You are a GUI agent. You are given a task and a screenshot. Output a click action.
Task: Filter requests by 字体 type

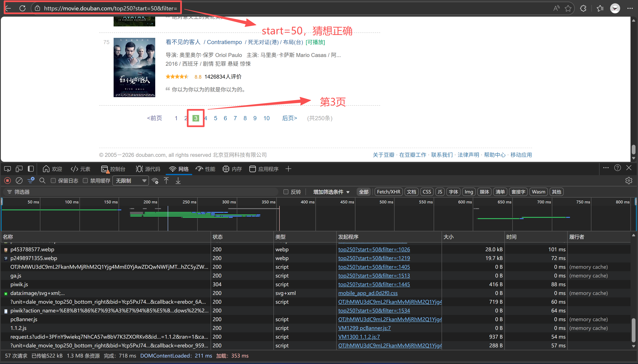(453, 192)
